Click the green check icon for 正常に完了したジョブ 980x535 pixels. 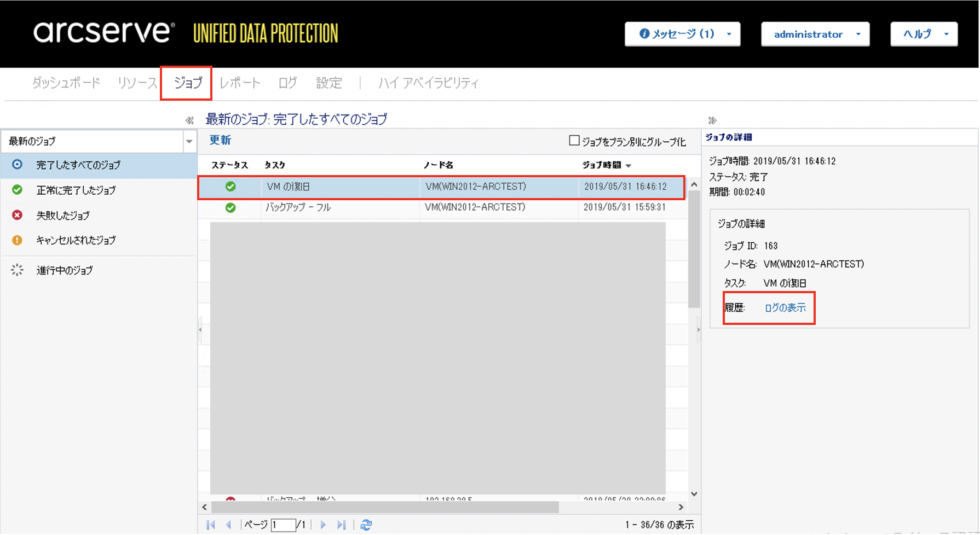(x=18, y=190)
